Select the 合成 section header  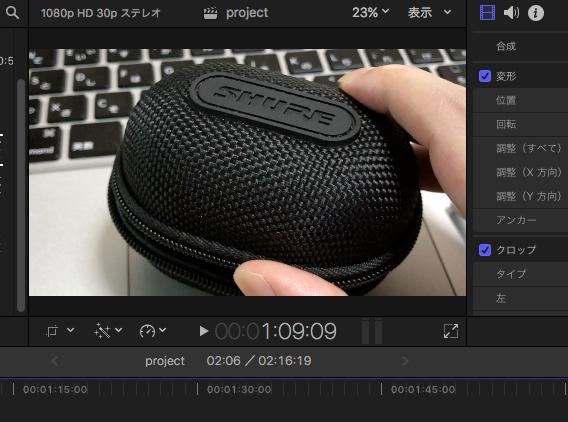(x=521, y=46)
